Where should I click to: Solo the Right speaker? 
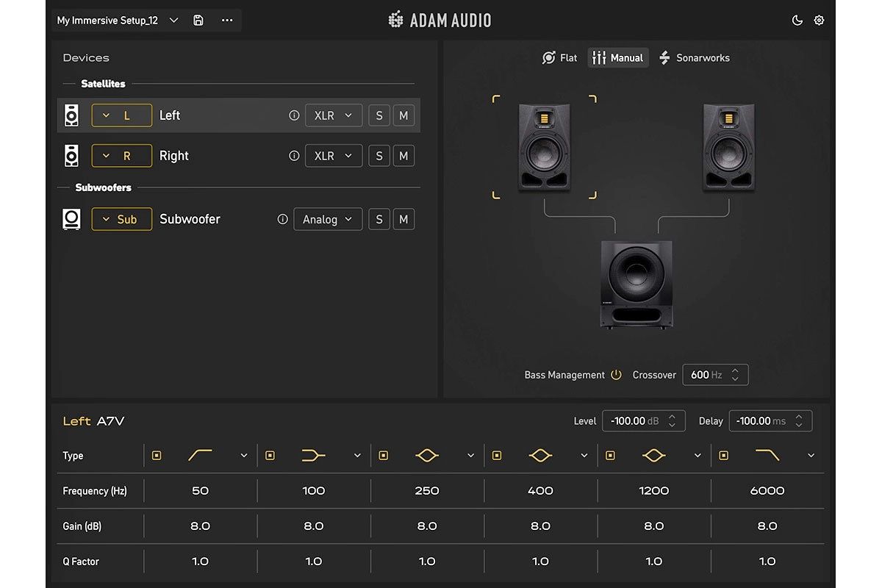tap(379, 156)
